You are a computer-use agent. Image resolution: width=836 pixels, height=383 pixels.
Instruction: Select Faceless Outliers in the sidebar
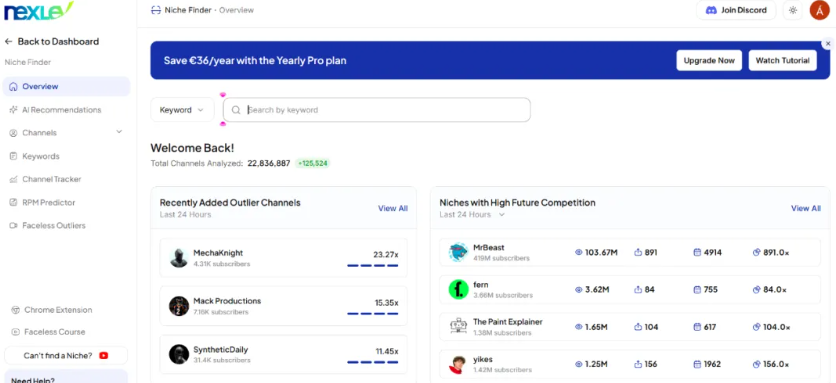[54, 226]
